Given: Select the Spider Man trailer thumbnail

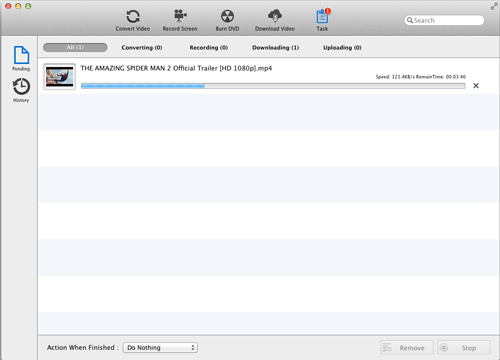Looking at the screenshot, I should point(60,77).
